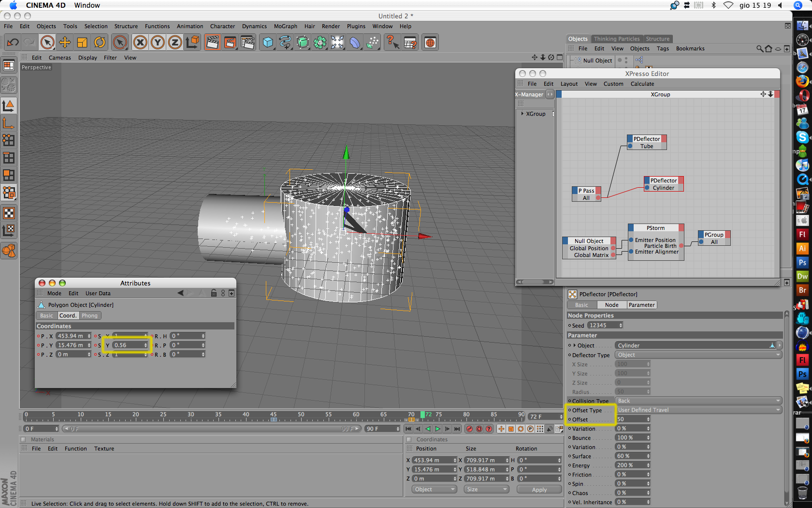This screenshot has height=508, width=812.
Task: Open the Collision Type dropdown
Action: [x=698, y=401]
